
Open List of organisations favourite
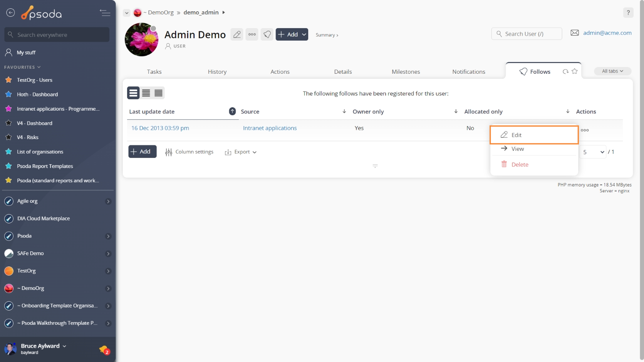(x=40, y=152)
